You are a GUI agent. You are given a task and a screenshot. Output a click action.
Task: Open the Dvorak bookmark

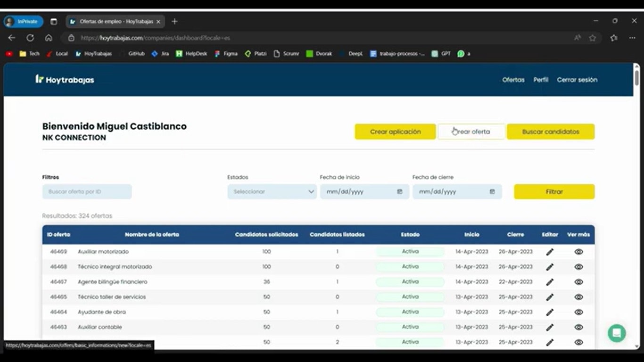[x=319, y=54]
